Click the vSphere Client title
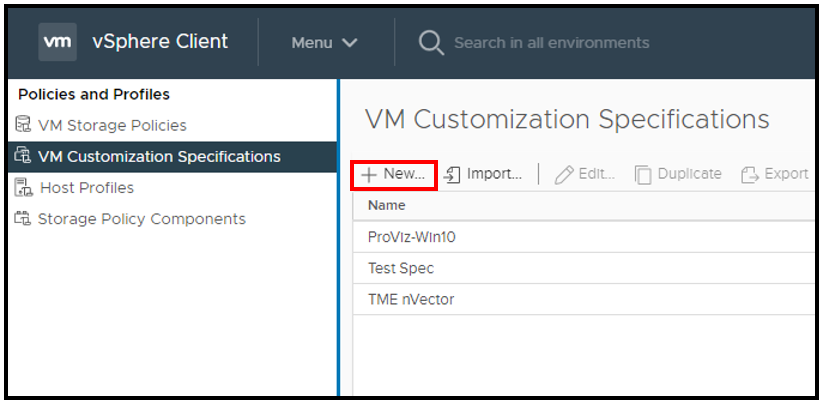 160,41
